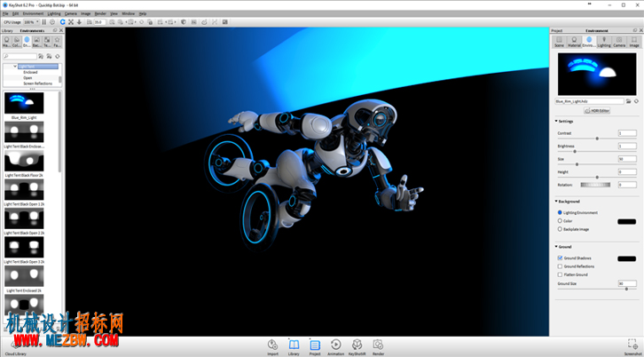Viewport: 644px width, 357px height.
Task: Pause the real-time render
Action: [x=44, y=22]
